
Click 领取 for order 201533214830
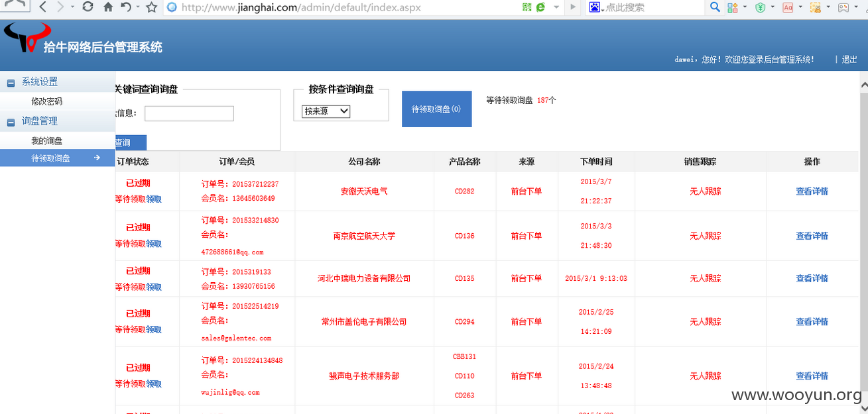(154, 243)
